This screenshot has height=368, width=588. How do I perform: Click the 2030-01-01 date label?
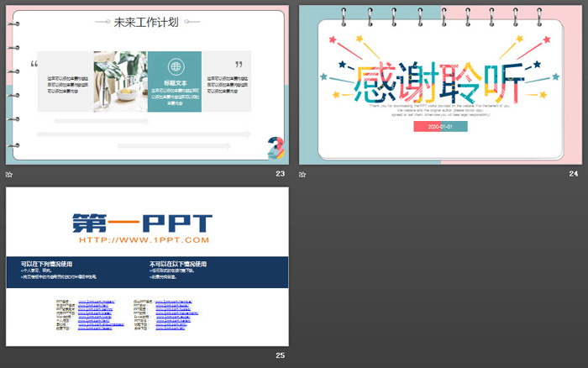click(x=439, y=126)
